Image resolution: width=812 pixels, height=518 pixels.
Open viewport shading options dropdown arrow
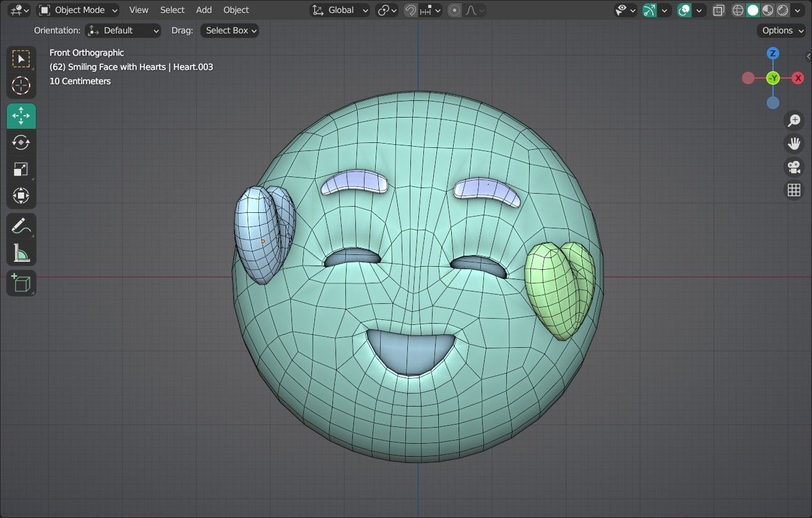pos(798,10)
